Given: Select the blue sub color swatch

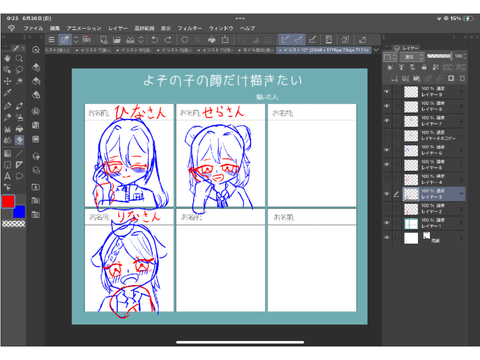Looking at the screenshot, I should [x=19, y=212].
